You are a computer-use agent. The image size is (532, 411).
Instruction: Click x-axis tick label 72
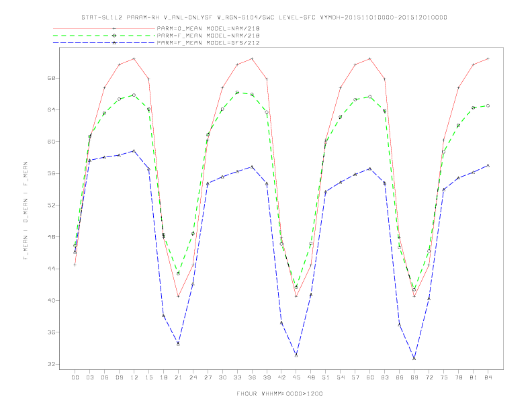pyautogui.click(x=429, y=377)
